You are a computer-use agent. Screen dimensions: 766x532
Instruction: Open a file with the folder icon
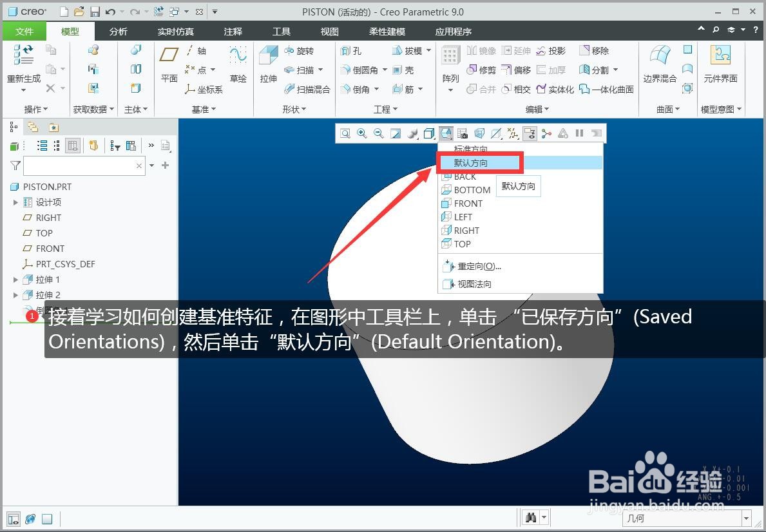tap(79, 12)
